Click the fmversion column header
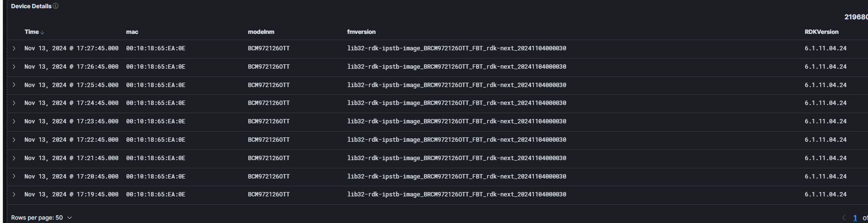 click(x=361, y=32)
